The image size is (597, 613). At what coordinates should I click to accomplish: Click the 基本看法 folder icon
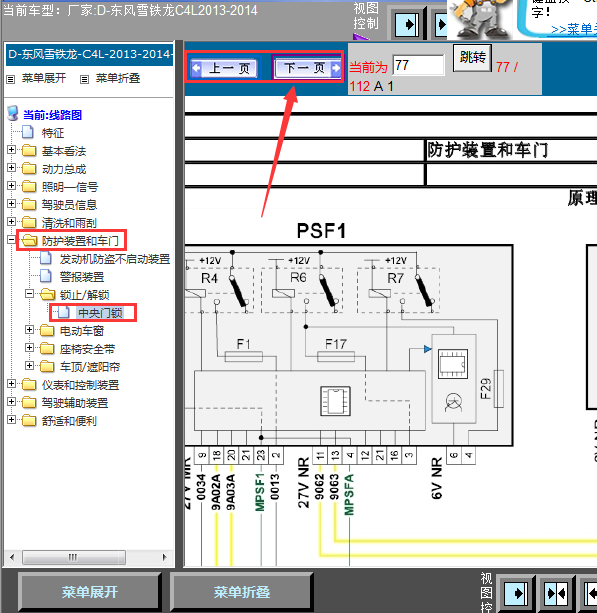pyautogui.click(x=29, y=151)
